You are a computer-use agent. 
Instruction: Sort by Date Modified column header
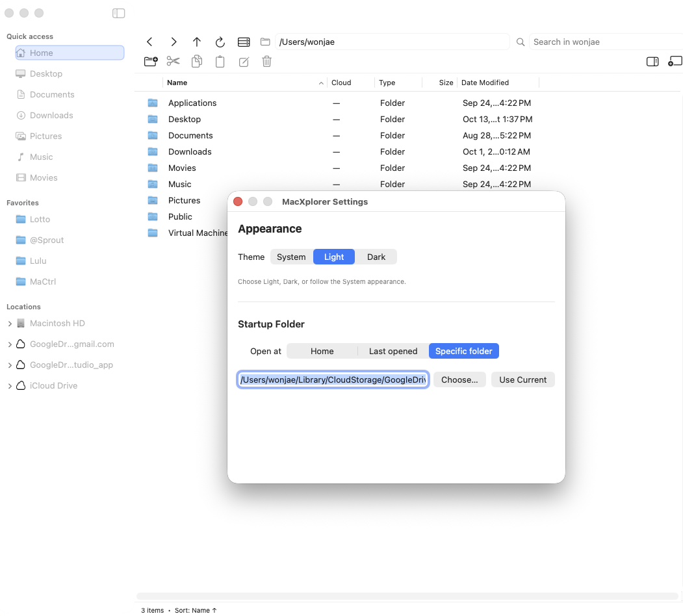(497, 83)
